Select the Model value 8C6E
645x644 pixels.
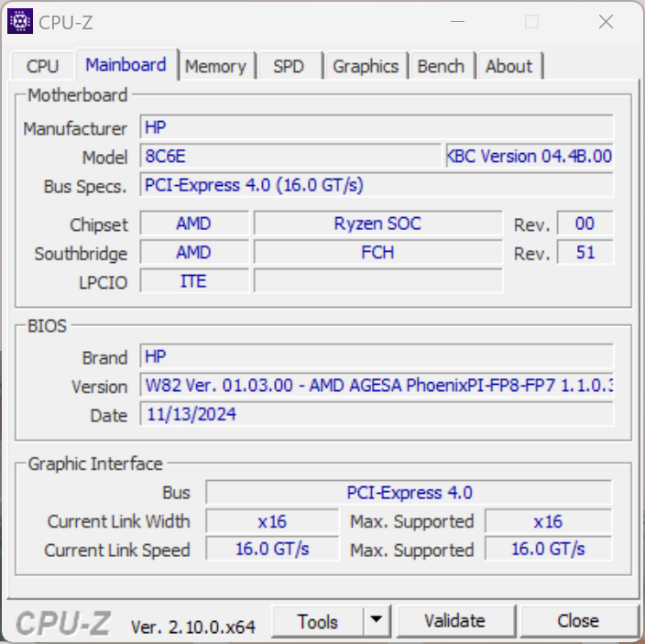290,156
